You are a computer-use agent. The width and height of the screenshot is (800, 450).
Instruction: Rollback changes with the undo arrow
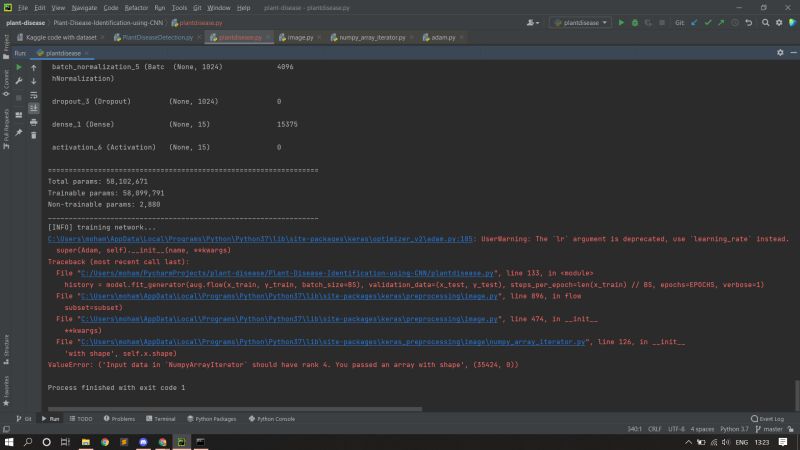click(748, 23)
